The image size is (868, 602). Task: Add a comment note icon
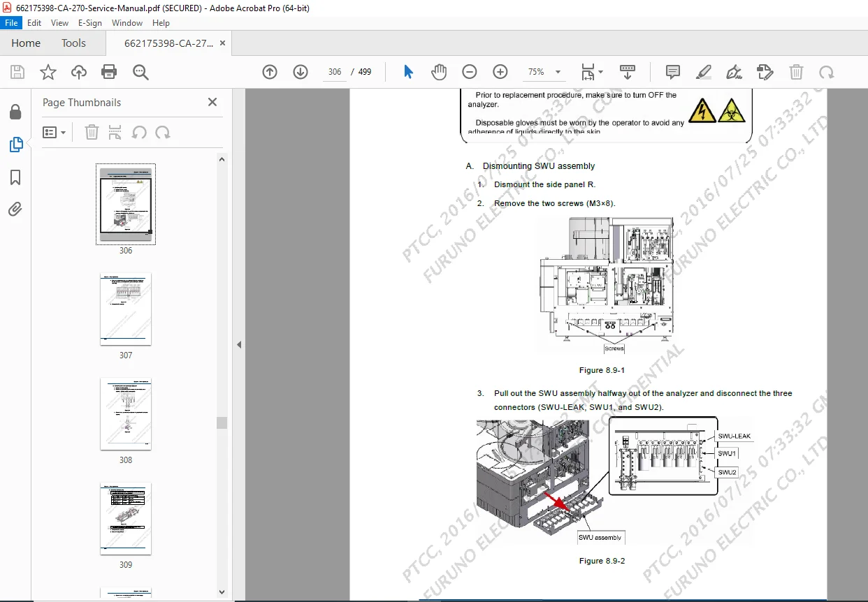click(x=673, y=72)
